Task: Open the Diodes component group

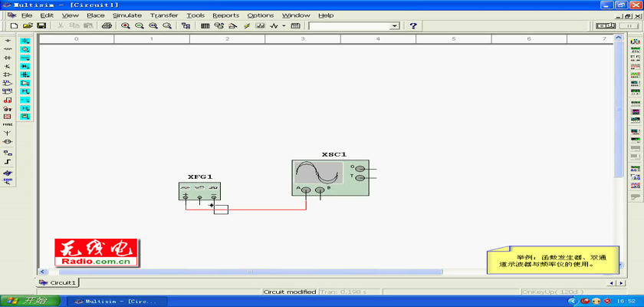Action: pyautogui.click(x=8, y=58)
